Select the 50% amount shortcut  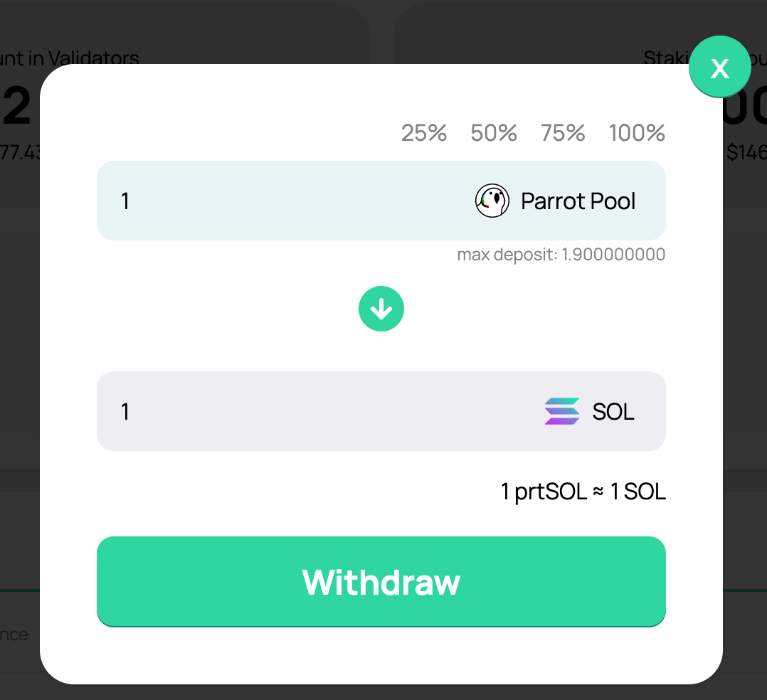[x=494, y=132]
